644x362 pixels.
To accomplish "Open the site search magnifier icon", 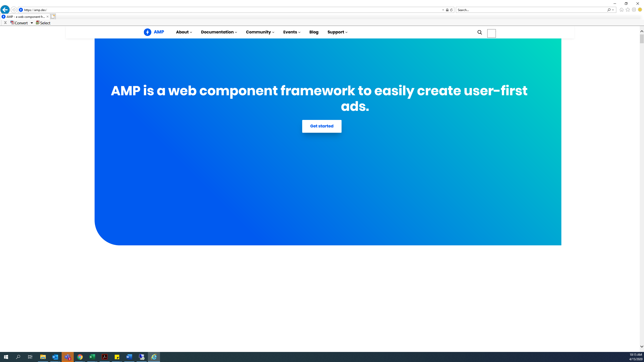I will coord(480,32).
